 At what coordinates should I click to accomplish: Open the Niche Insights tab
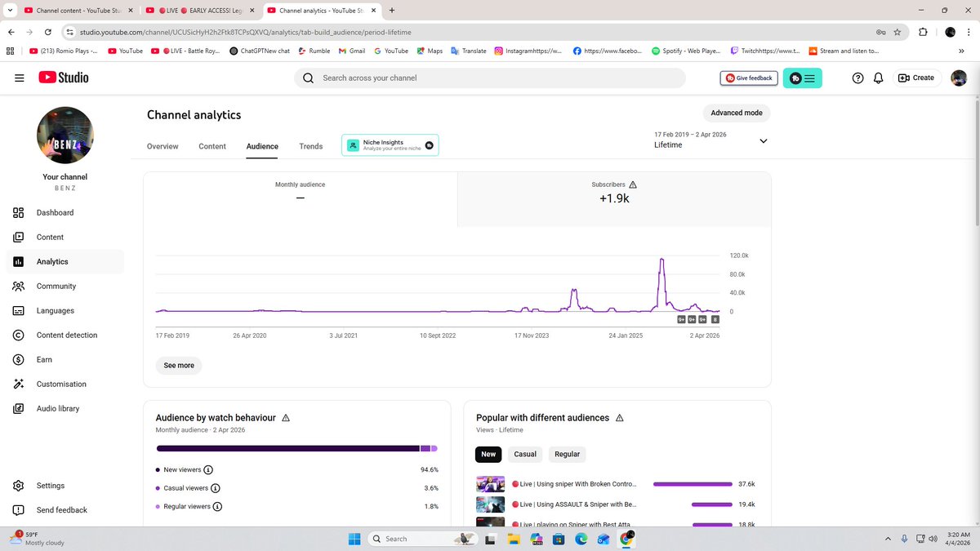[x=390, y=145]
